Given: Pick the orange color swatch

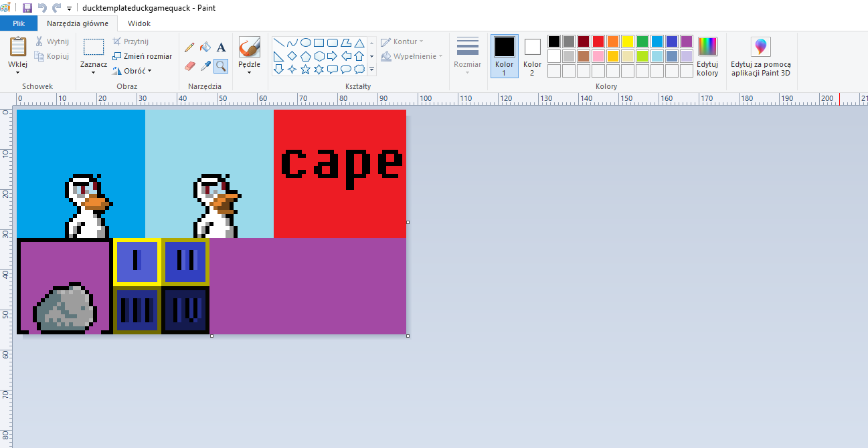Looking at the screenshot, I should coord(613,41).
